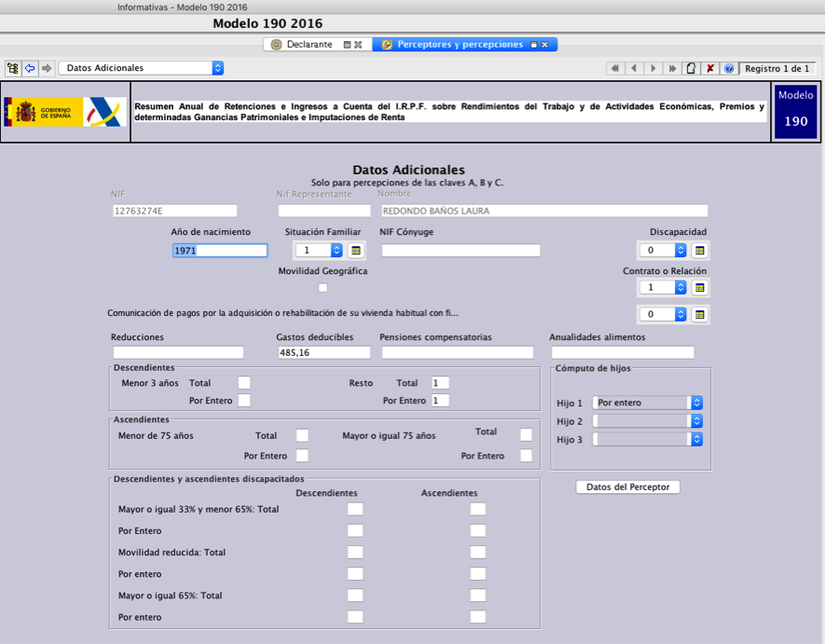Jump to the last record

(672, 68)
